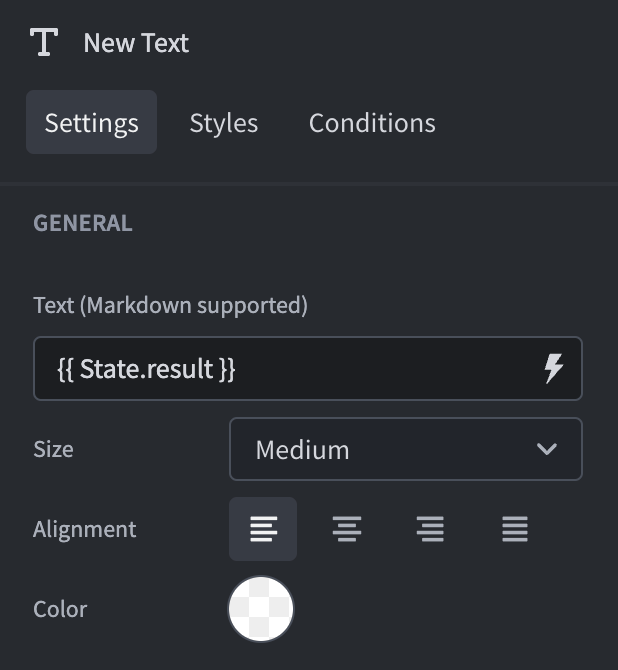Set alignment to left
Viewport: 618px width, 670px height.
coord(263,529)
